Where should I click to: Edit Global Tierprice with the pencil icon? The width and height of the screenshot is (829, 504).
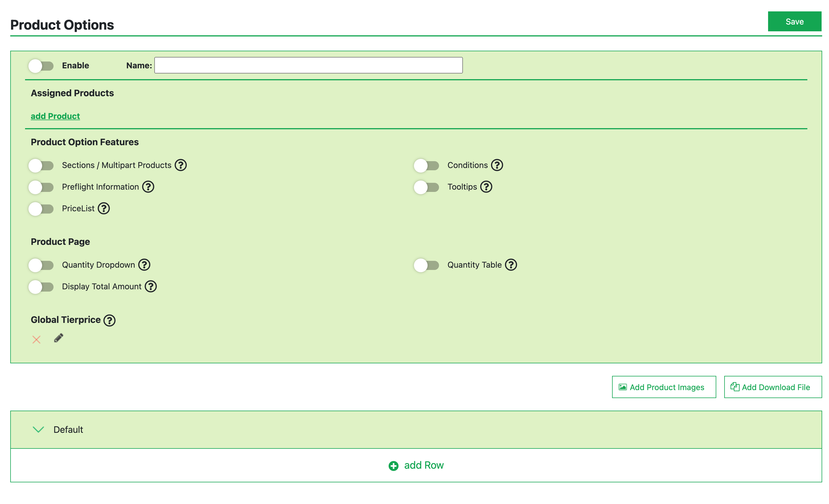[x=59, y=338]
